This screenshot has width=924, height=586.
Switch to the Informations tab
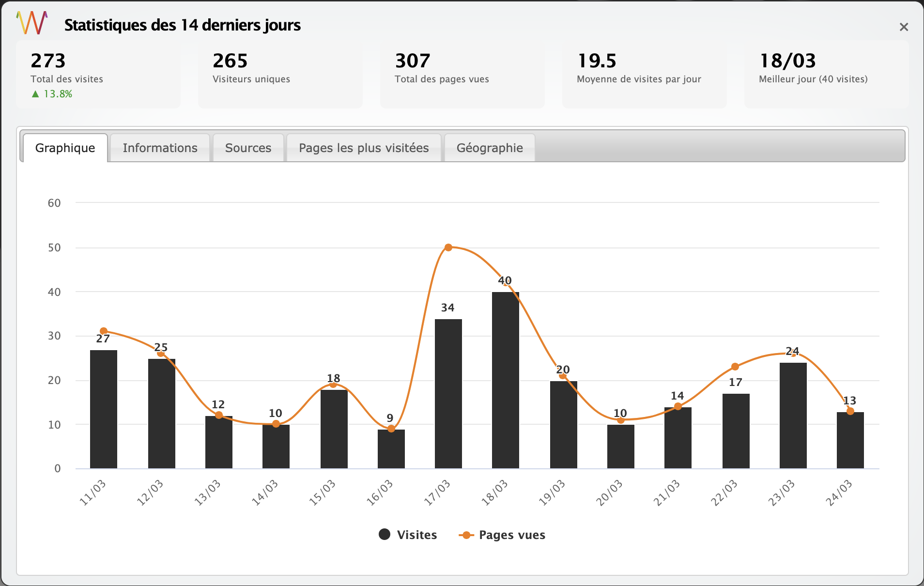pos(160,148)
